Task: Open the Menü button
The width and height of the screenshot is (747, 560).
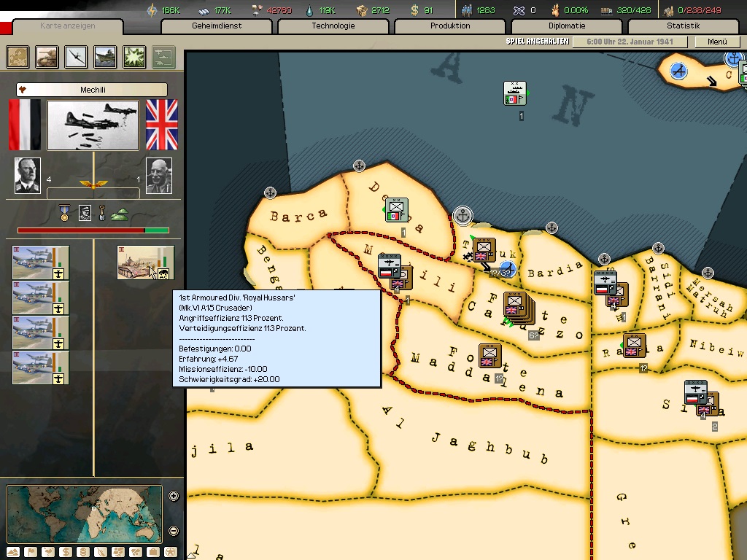Action: (x=717, y=42)
